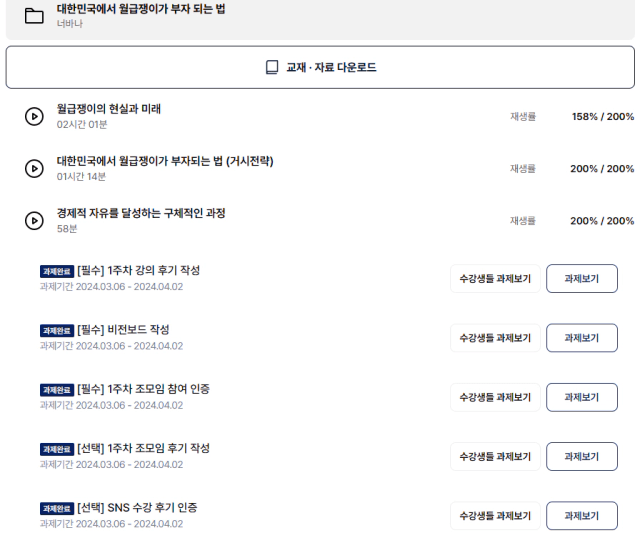Image resolution: width=640 pixels, height=538 pixels.
Task: Play the 58분 lecture 경제적 자유를 달성하는 구체적인 과정
Action: coord(34,221)
